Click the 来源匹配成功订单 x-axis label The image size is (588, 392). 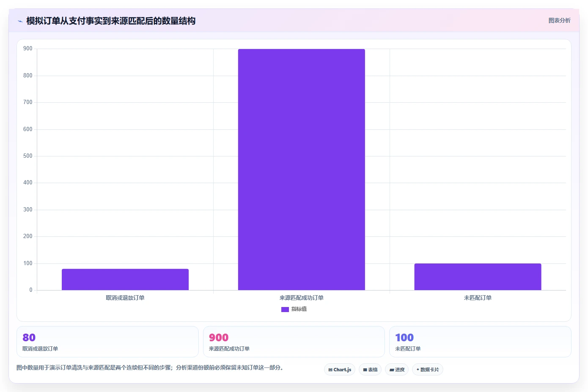(301, 298)
